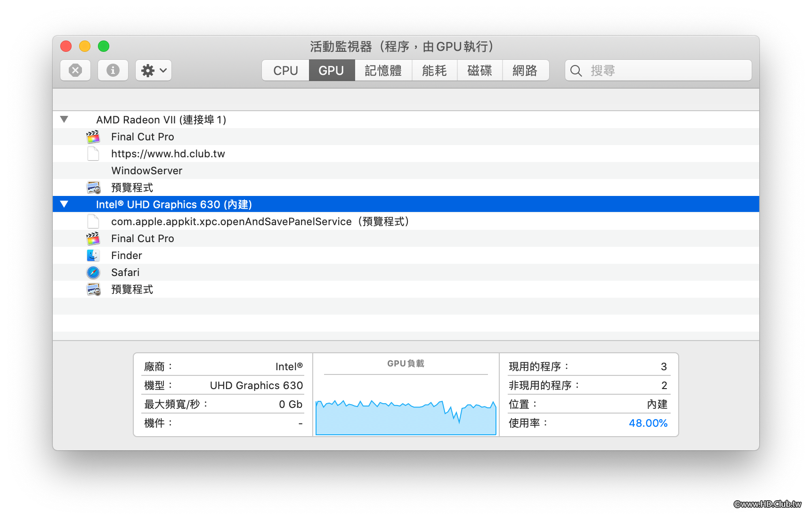Click the quit process (X) toolbar button
This screenshot has width=812, height=520.
pyautogui.click(x=75, y=70)
